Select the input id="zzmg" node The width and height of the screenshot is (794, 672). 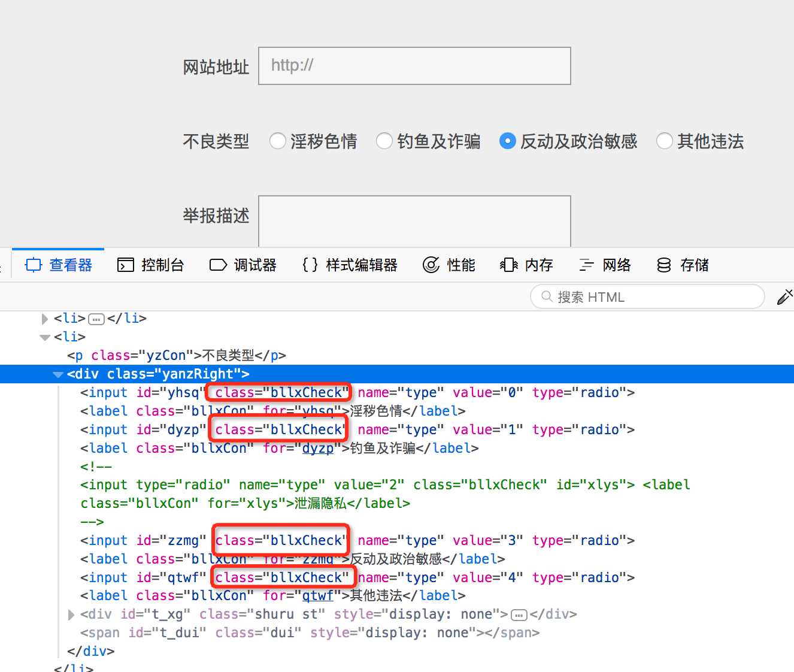[x=357, y=541]
